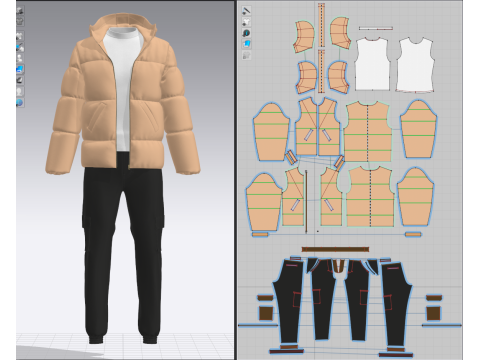The height and width of the screenshot is (360, 480).
Task: Select the left brown pocket flap pattern
Action: 265,298
